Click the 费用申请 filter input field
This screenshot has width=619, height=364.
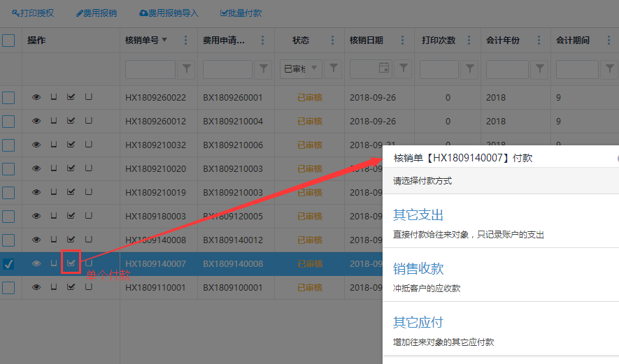pos(227,68)
